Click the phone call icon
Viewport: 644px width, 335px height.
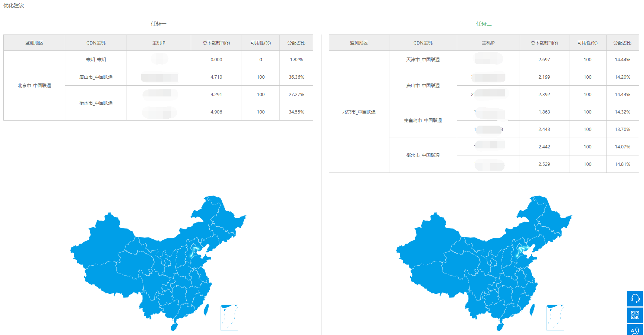(x=635, y=330)
